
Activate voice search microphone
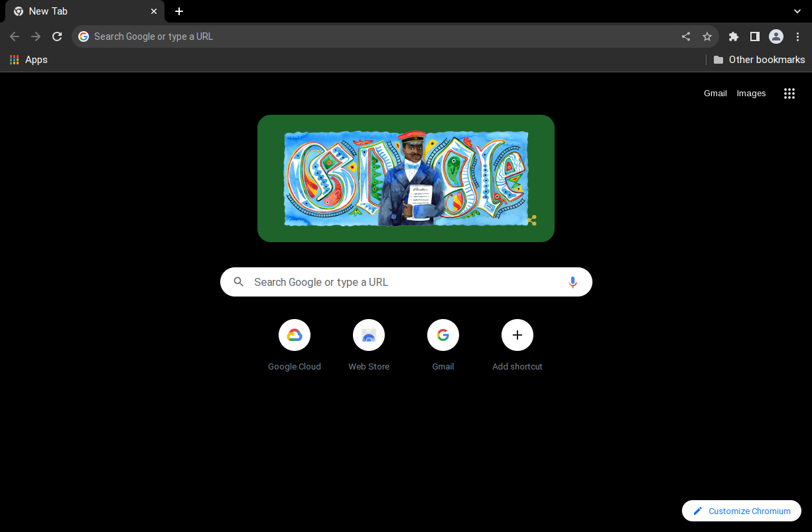pos(573,282)
